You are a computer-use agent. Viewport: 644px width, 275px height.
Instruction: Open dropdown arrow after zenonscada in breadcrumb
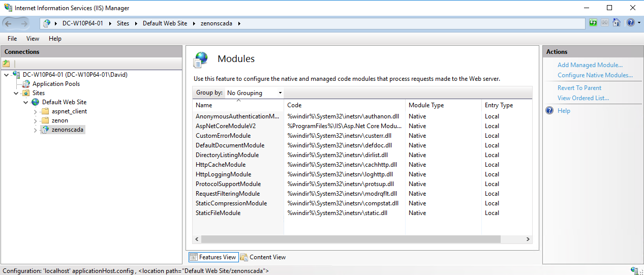coord(239,23)
